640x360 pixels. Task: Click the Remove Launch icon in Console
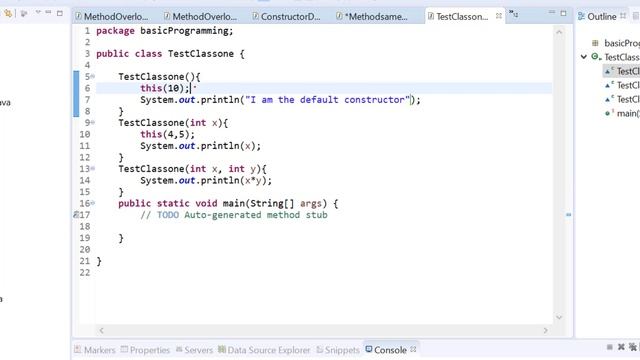(x=621, y=347)
